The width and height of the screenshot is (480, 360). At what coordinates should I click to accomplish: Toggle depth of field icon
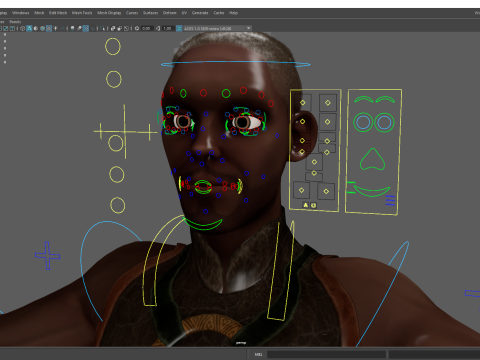pos(92,28)
